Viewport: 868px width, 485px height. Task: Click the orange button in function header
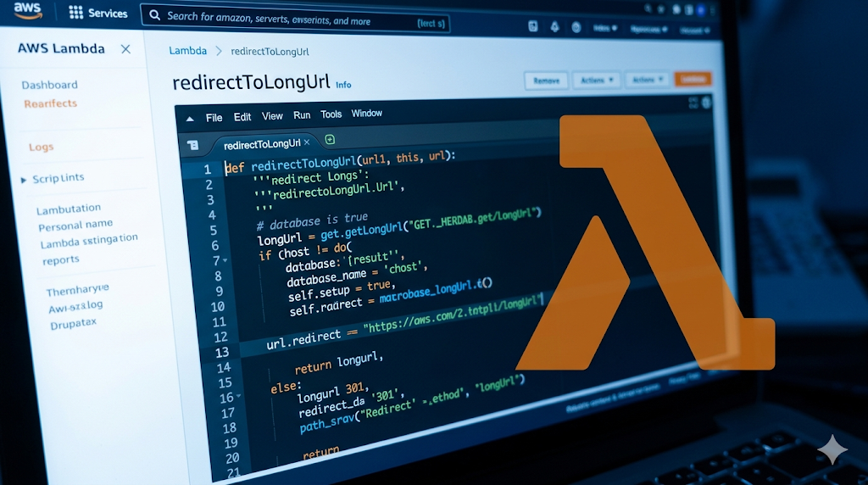pyautogui.click(x=693, y=79)
